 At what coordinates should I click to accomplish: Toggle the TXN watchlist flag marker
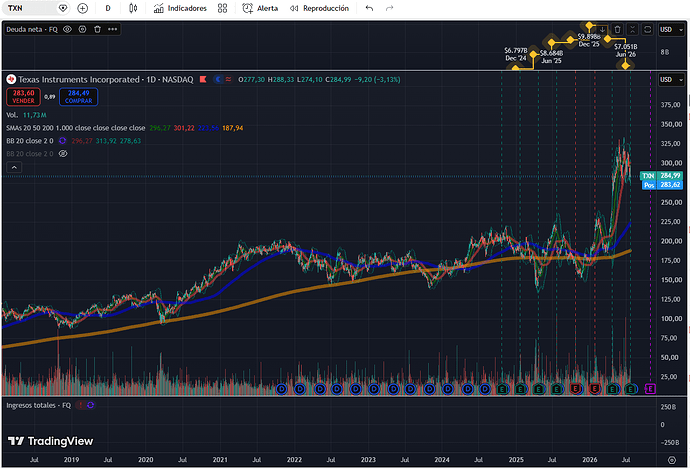(203, 80)
